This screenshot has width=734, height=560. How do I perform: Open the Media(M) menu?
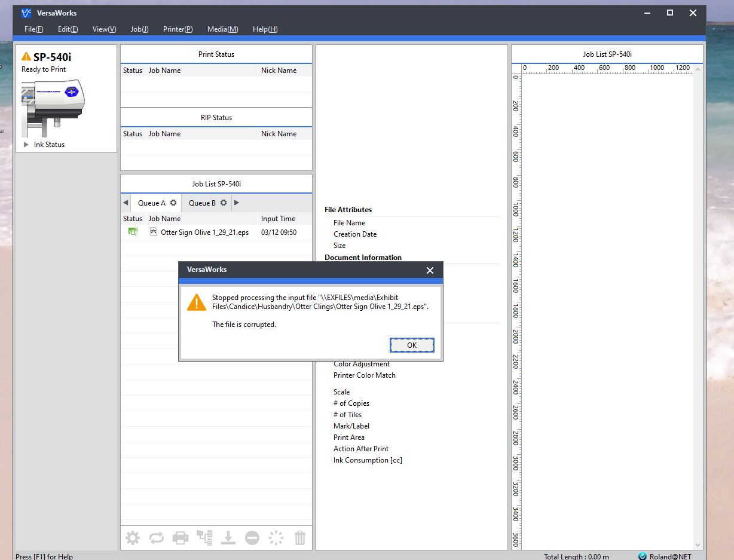(x=223, y=29)
